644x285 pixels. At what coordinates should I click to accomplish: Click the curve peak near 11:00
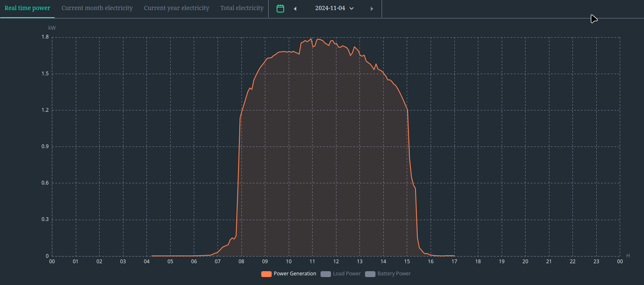(x=311, y=39)
